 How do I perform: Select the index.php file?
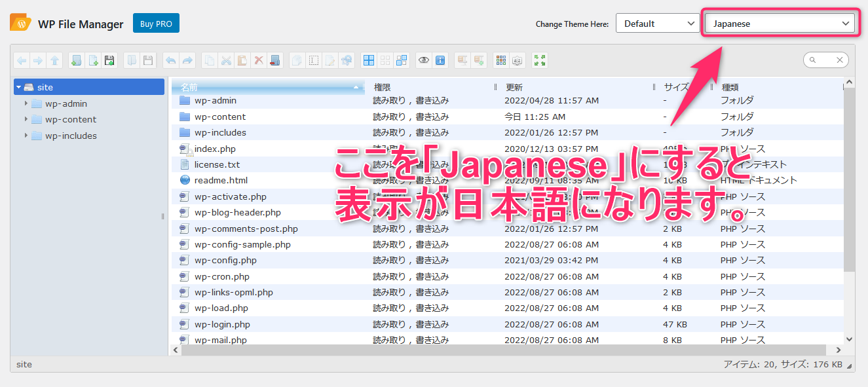507,149
